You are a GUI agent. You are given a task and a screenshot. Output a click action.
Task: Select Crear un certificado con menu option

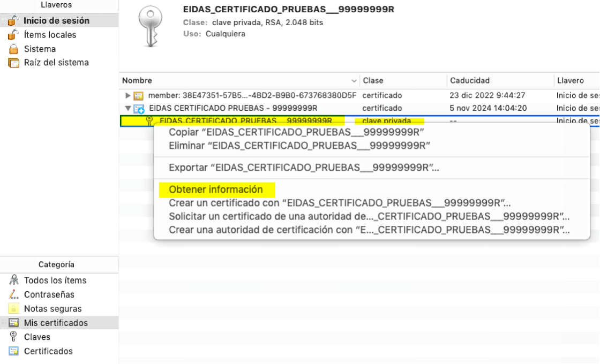click(x=340, y=203)
